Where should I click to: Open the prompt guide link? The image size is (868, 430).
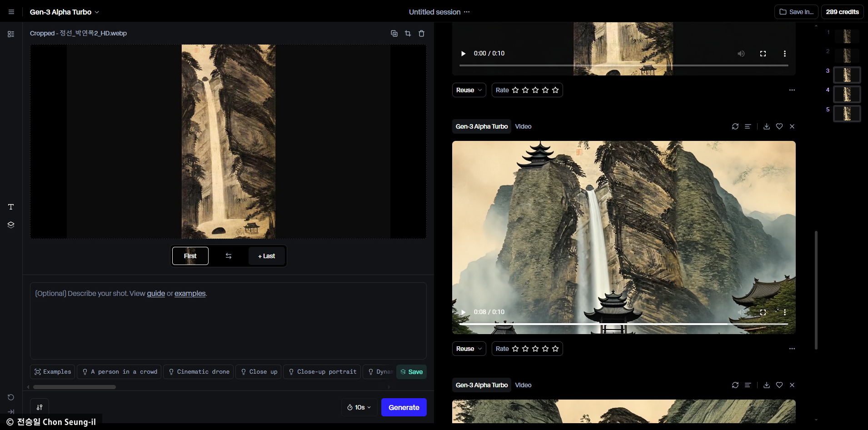156,294
